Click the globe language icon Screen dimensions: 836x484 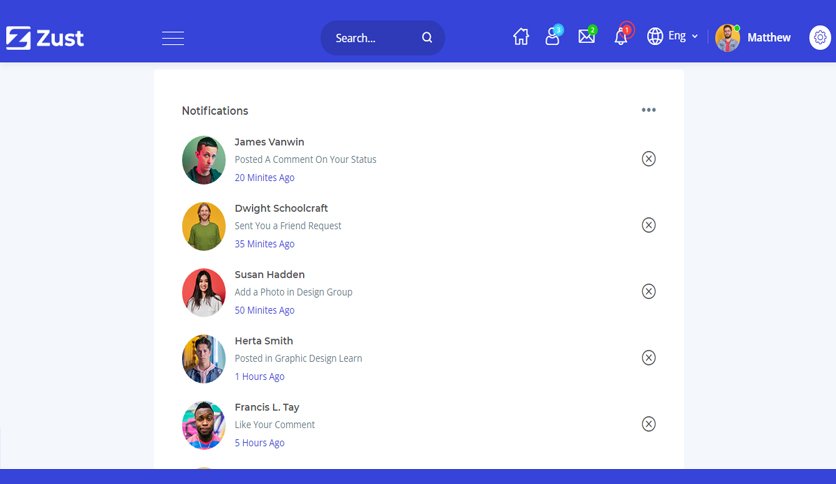coord(655,36)
